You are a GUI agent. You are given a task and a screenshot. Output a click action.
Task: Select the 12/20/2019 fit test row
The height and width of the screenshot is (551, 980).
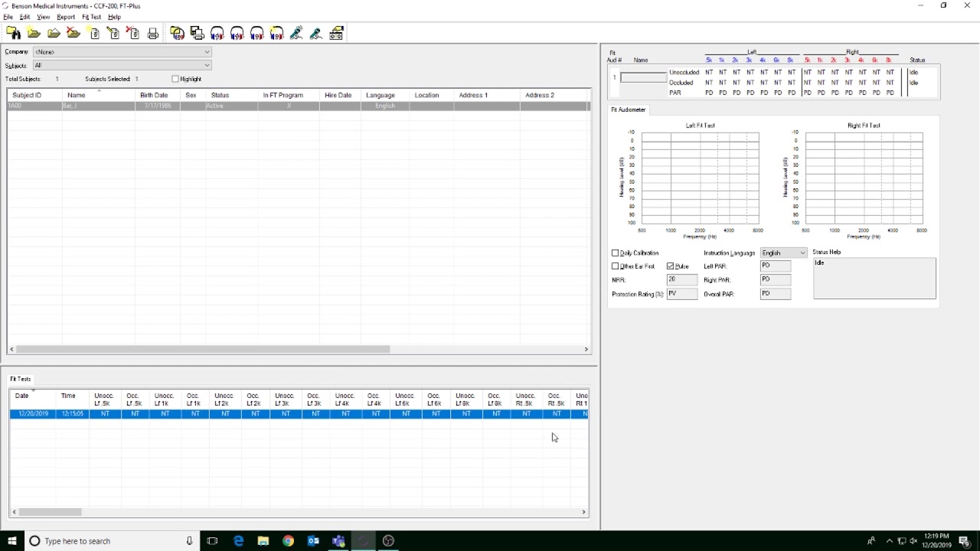[299, 414]
